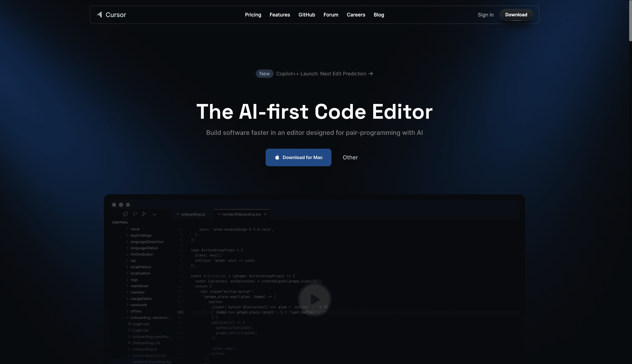Screen dimensions: 632x364
Task: Open the Pricing page
Action: click(x=253, y=15)
